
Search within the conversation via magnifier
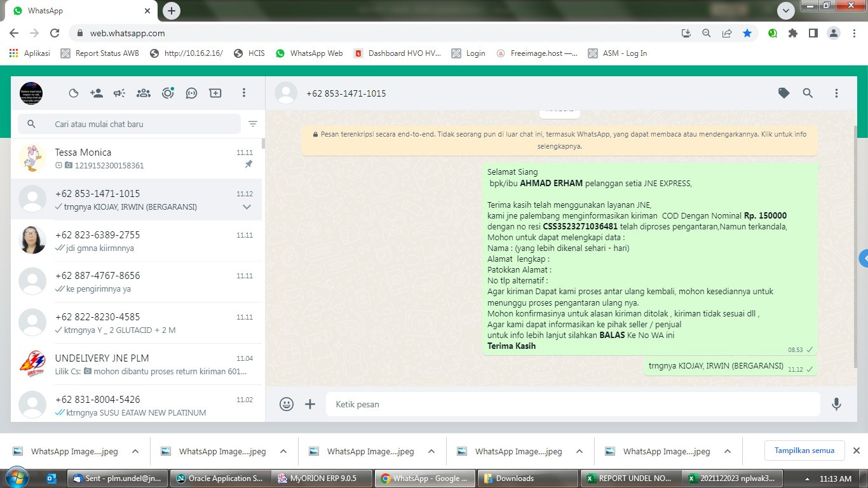[x=808, y=93]
